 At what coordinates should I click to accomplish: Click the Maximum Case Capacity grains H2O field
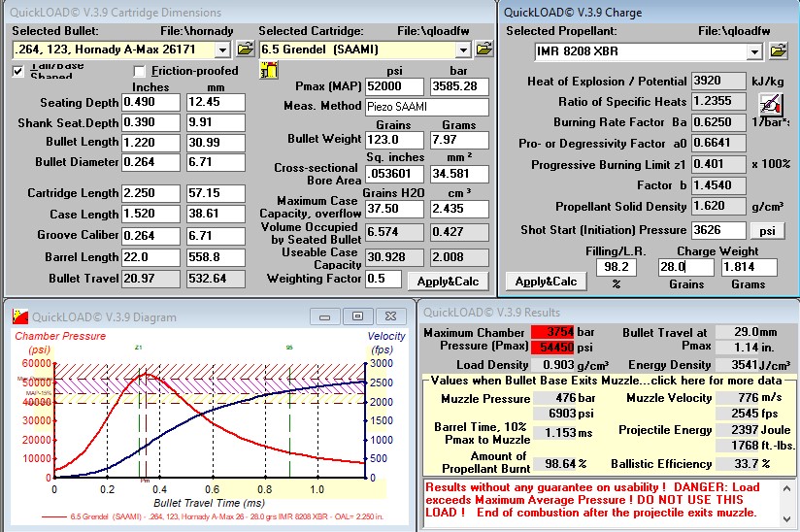coord(394,209)
